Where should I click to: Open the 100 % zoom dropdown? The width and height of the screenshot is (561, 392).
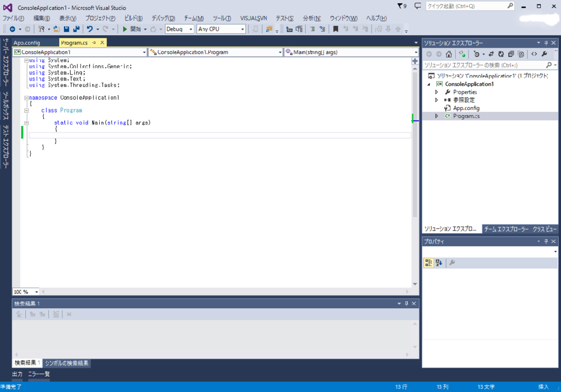click(26, 292)
